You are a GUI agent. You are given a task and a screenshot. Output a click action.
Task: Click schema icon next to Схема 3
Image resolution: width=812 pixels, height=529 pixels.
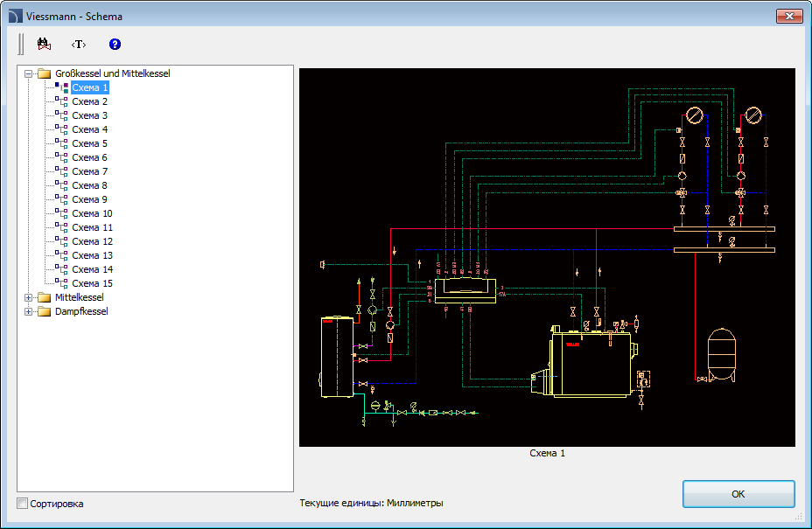61,115
